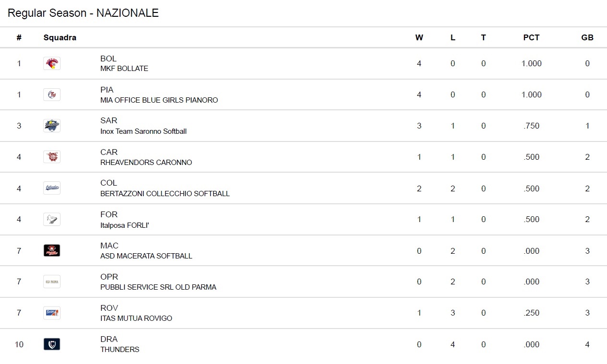Click the Blue Girls Pianoro team logo
This screenshot has width=607, height=364.
coord(52,94)
